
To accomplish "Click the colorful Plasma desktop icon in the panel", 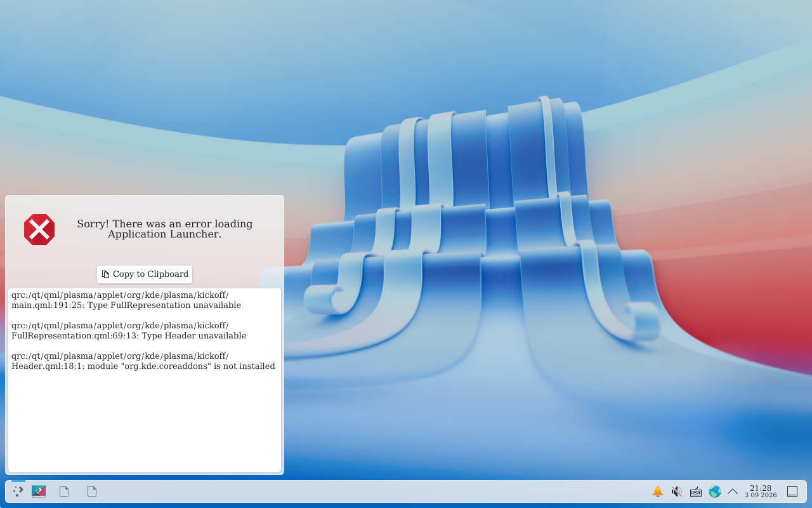I will click(x=39, y=491).
